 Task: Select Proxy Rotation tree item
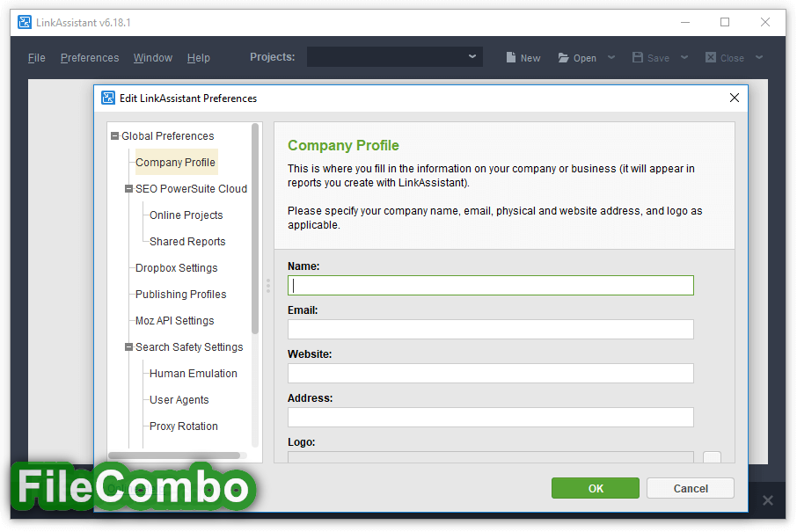[x=184, y=426]
